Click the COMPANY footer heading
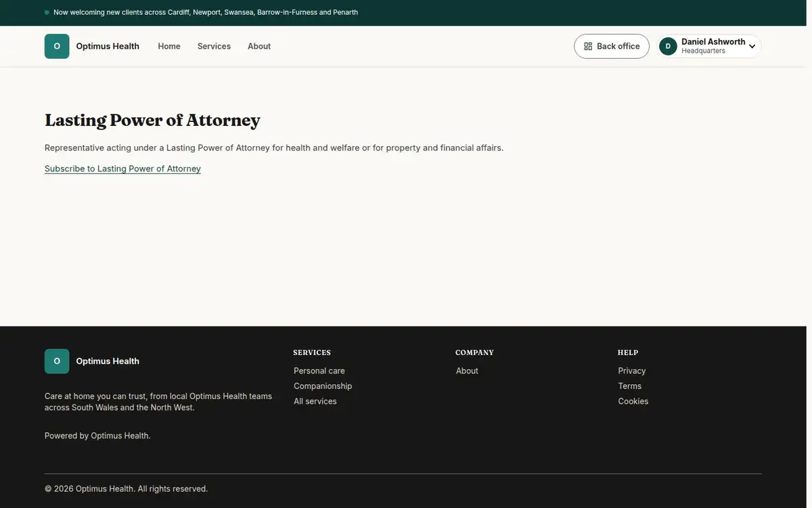This screenshot has height=508, width=812. 474,353
